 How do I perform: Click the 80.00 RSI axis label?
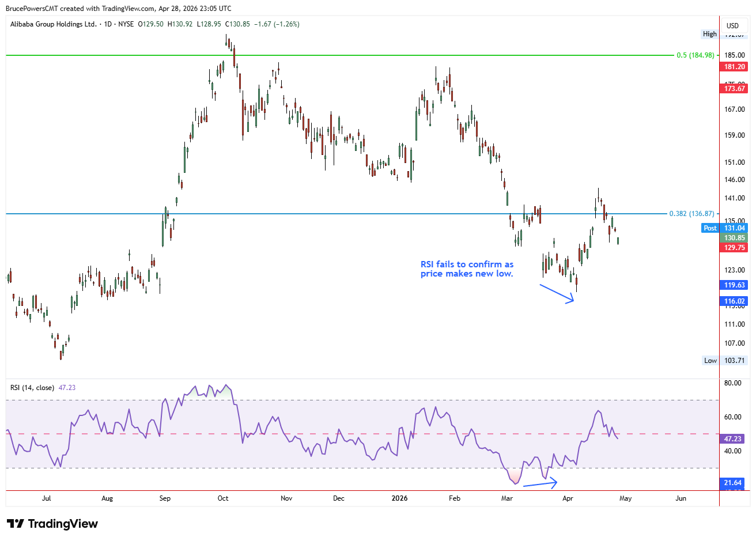[733, 383]
